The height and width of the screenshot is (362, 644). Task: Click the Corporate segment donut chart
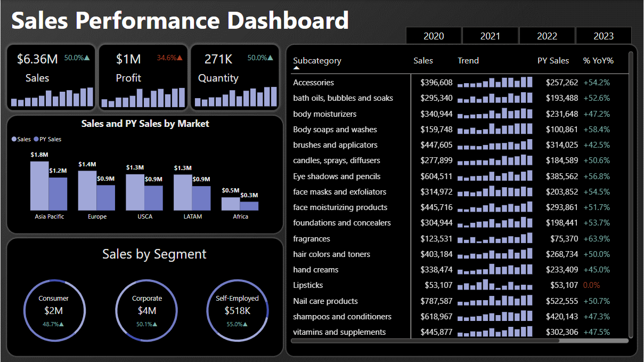[146, 310]
